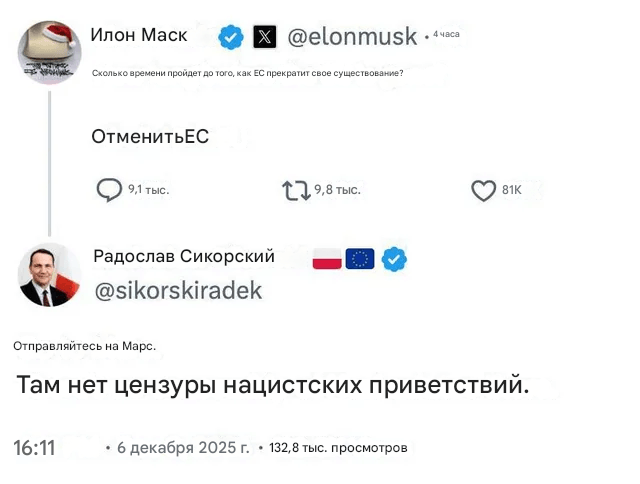Click the 81K likes count
The width and height of the screenshot is (640, 484).
point(511,190)
